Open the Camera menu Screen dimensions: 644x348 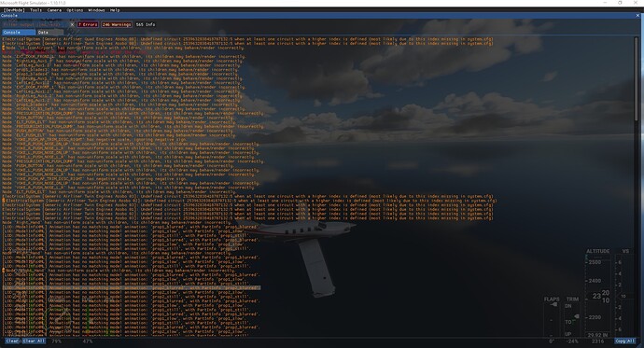coord(54,10)
